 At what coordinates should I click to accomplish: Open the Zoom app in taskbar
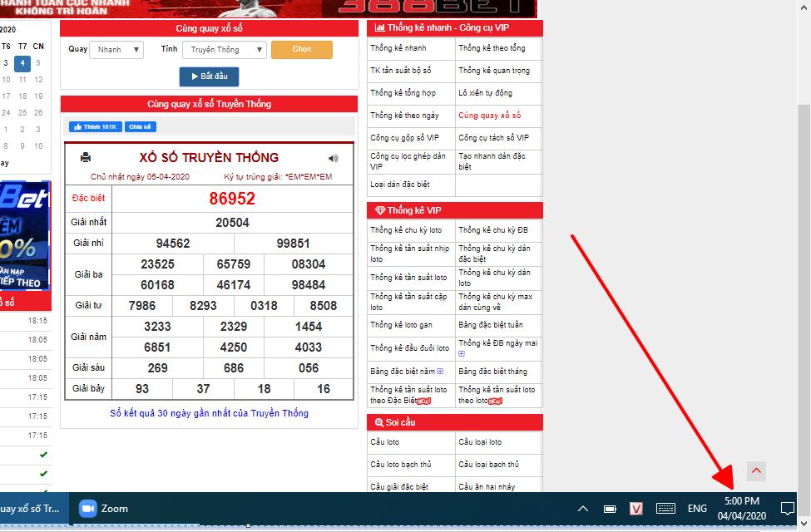[x=104, y=508]
